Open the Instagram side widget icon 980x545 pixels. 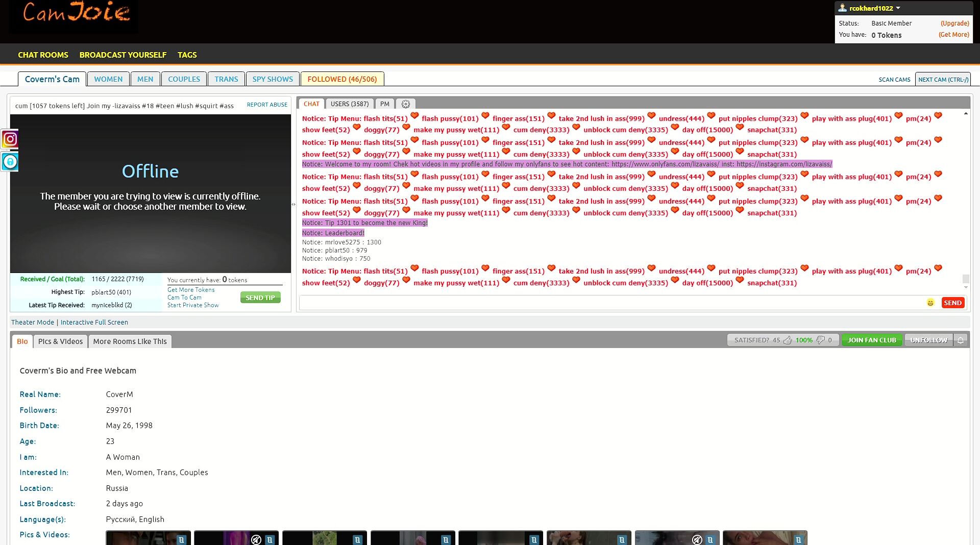pyautogui.click(x=10, y=139)
